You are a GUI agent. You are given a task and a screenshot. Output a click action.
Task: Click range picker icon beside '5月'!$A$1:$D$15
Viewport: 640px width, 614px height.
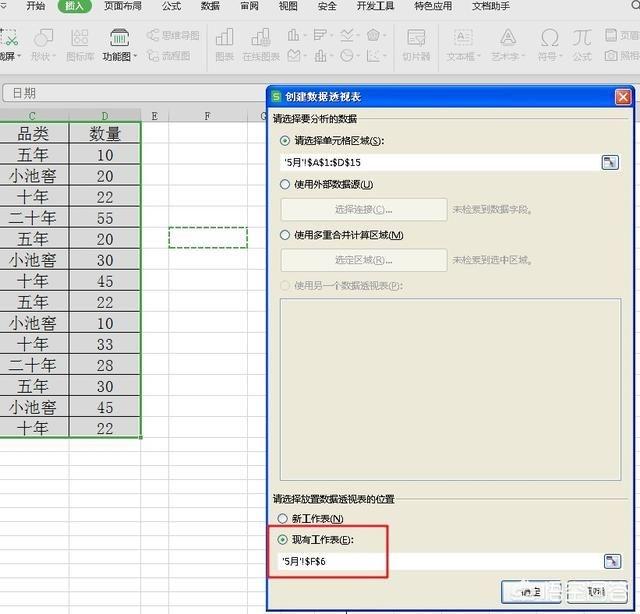click(610, 162)
